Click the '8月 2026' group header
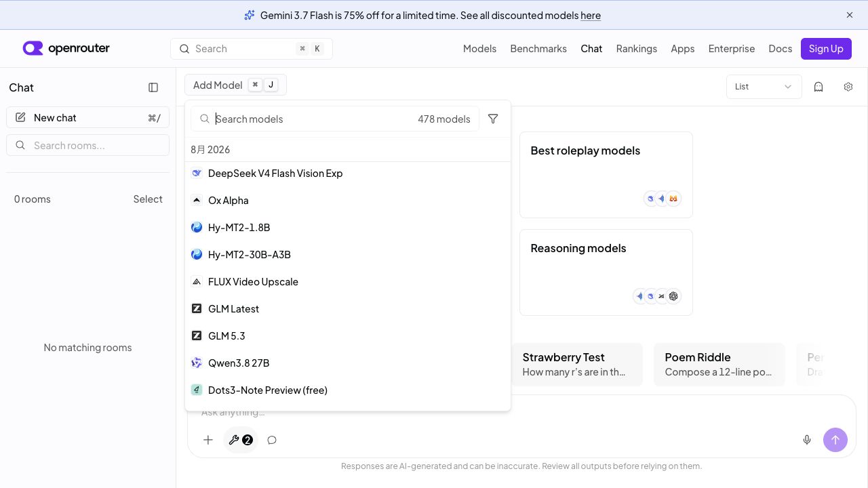Image resolution: width=868 pixels, height=488 pixels. click(210, 150)
